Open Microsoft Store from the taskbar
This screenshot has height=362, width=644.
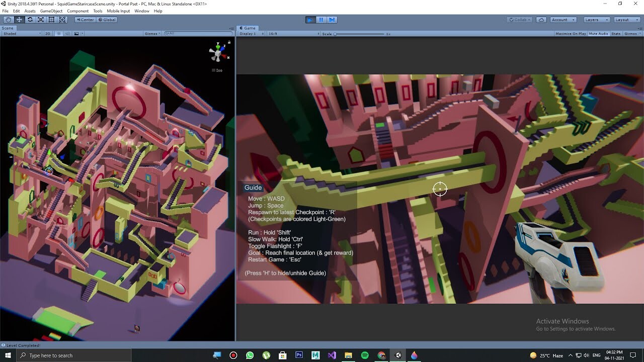[x=283, y=355]
